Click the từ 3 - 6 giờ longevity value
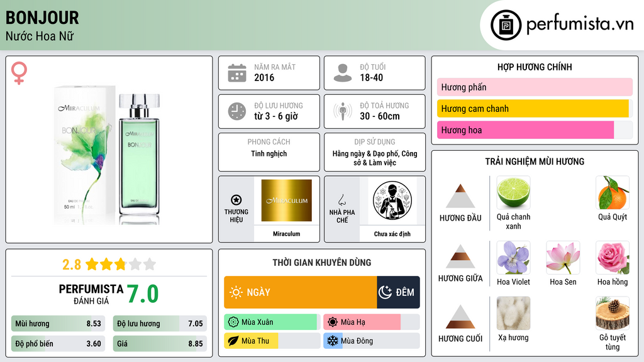Image resolution: width=644 pixels, height=362 pixels. click(275, 116)
